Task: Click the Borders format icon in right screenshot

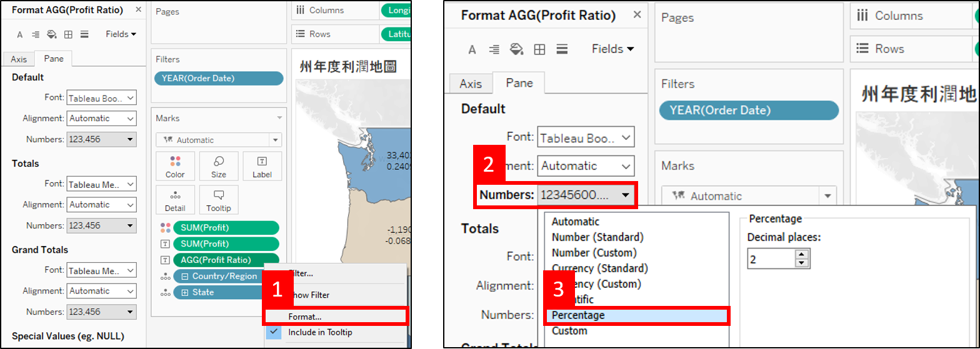Action: (539, 49)
